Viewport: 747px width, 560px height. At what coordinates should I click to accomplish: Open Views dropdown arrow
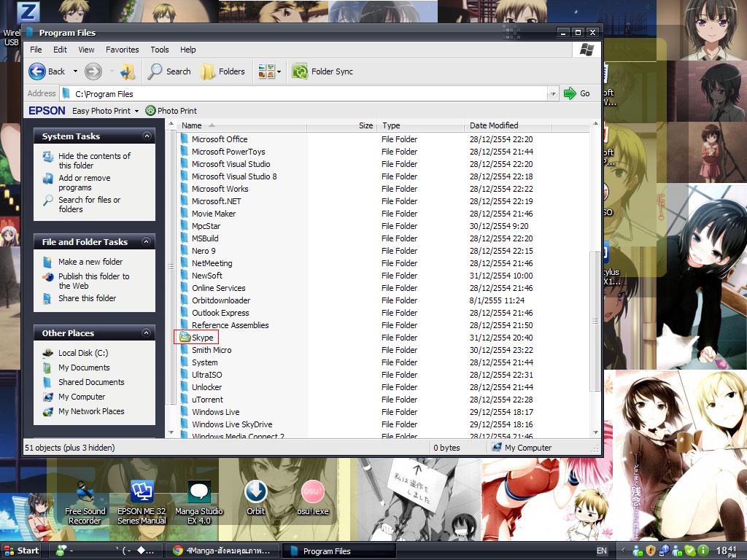(x=279, y=72)
